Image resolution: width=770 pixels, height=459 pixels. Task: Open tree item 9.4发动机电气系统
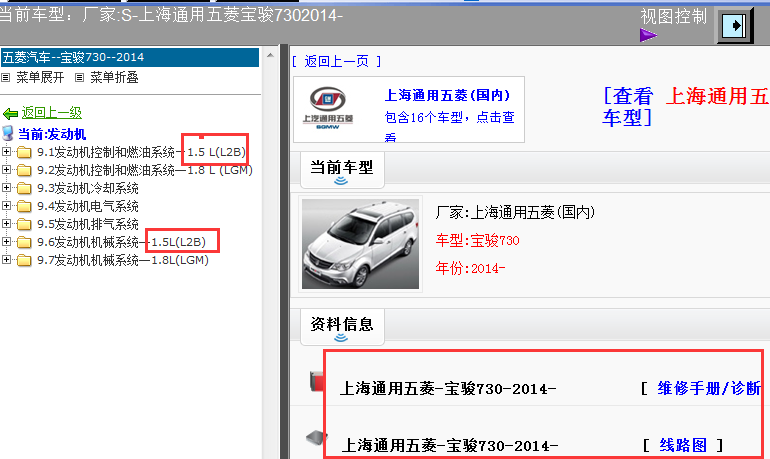(88, 206)
